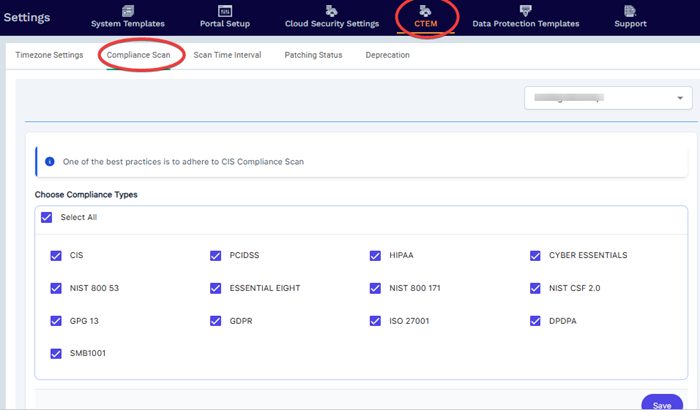Open Cloud Security Settings icon

pyautogui.click(x=330, y=10)
